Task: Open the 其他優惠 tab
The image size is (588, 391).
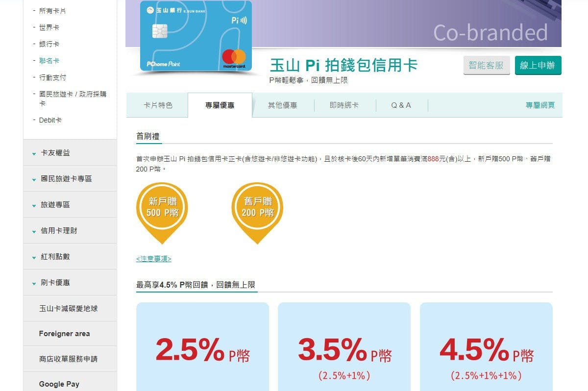Action: click(283, 105)
